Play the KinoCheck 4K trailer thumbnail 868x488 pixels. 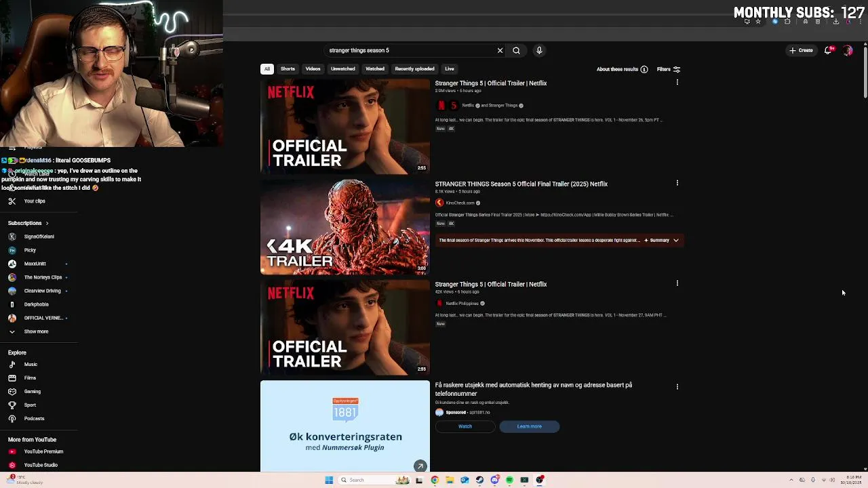coord(345,227)
